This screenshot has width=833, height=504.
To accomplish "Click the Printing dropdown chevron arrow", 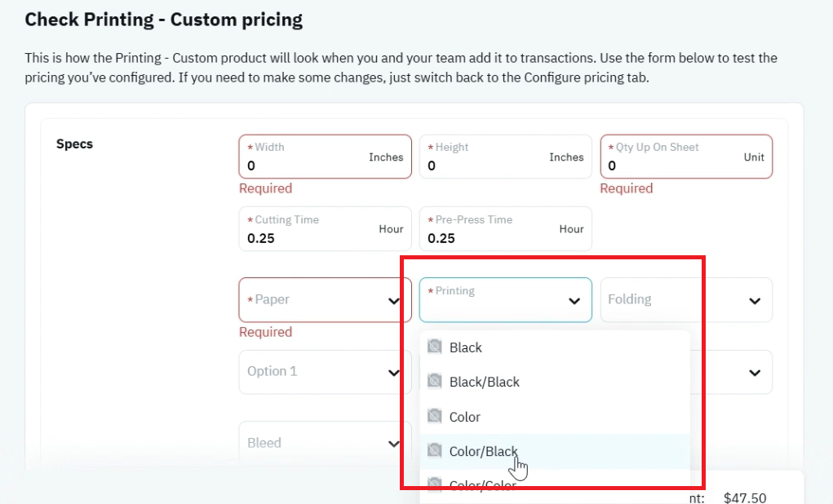I will (x=574, y=301).
